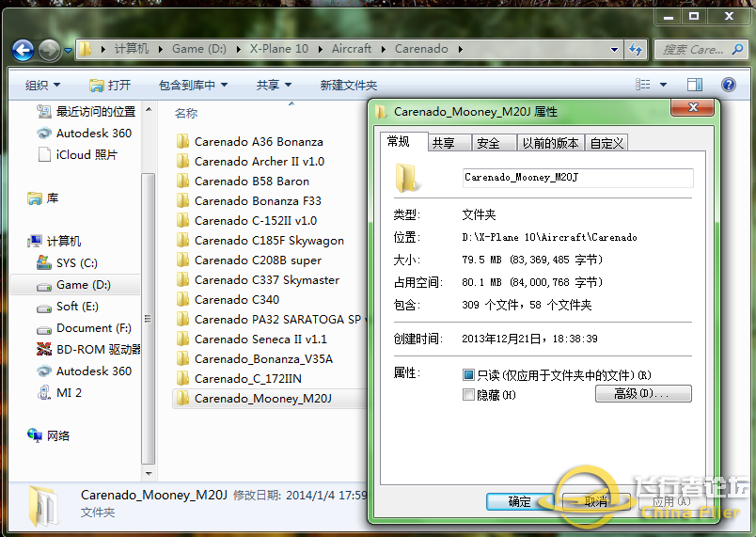Select the Carenado C340 folder
Screen dimensions: 756x537
point(236,300)
